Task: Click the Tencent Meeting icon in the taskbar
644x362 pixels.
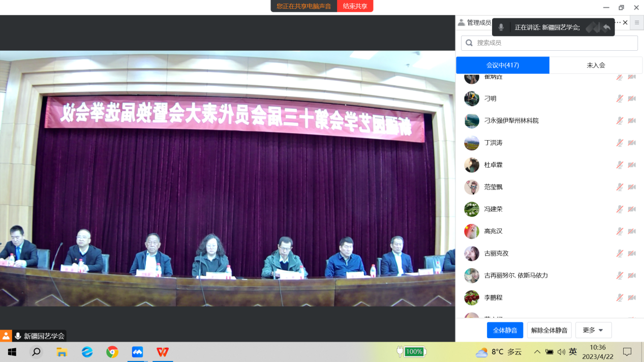Action: 137,352
